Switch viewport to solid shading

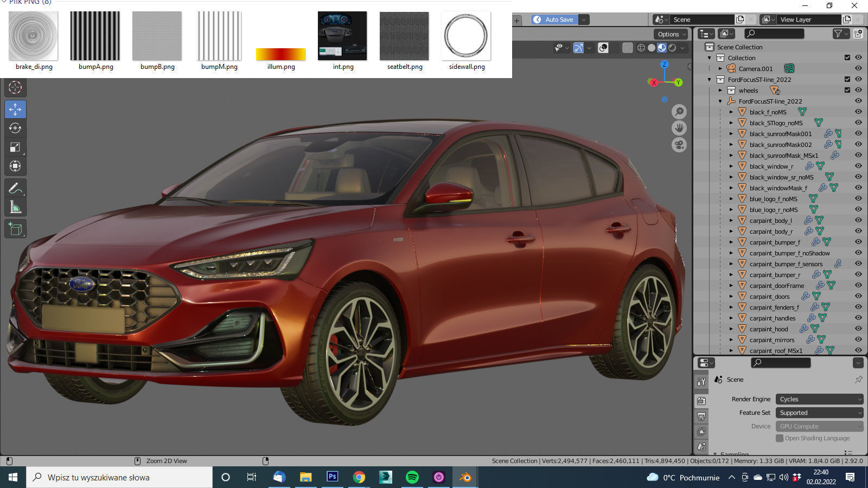(x=652, y=48)
